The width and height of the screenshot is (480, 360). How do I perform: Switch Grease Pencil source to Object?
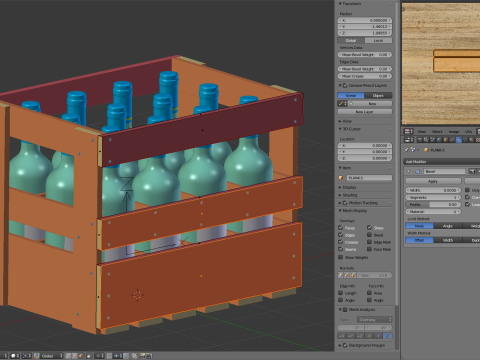coord(378,96)
